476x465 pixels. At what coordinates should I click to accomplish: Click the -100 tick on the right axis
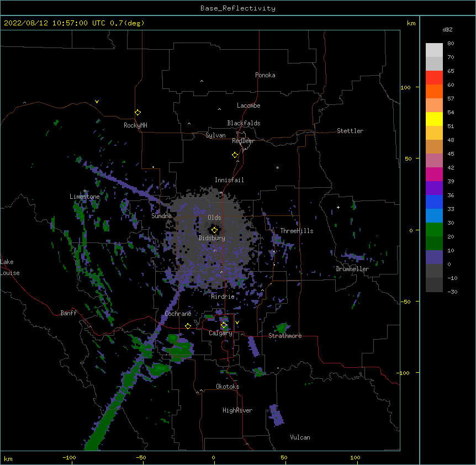click(404, 373)
